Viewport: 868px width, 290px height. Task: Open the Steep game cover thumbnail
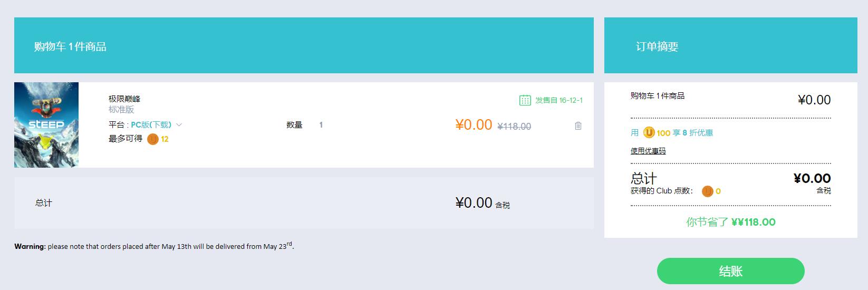pos(46,125)
